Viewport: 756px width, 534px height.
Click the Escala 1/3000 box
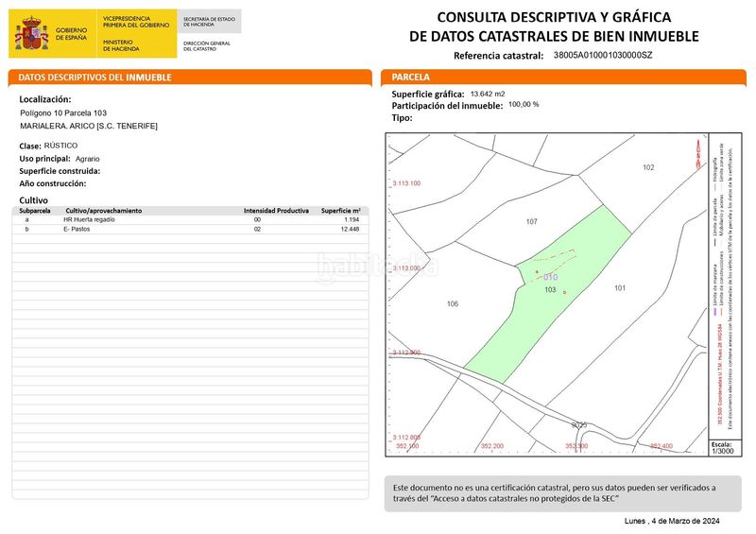(x=723, y=448)
